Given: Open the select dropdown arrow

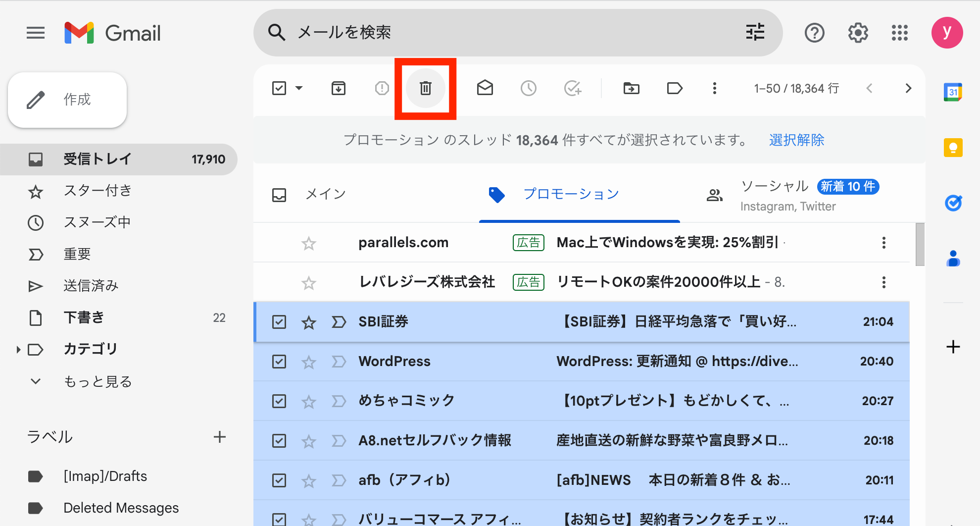Looking at the screenshot, I should click(x=299, y=88).
